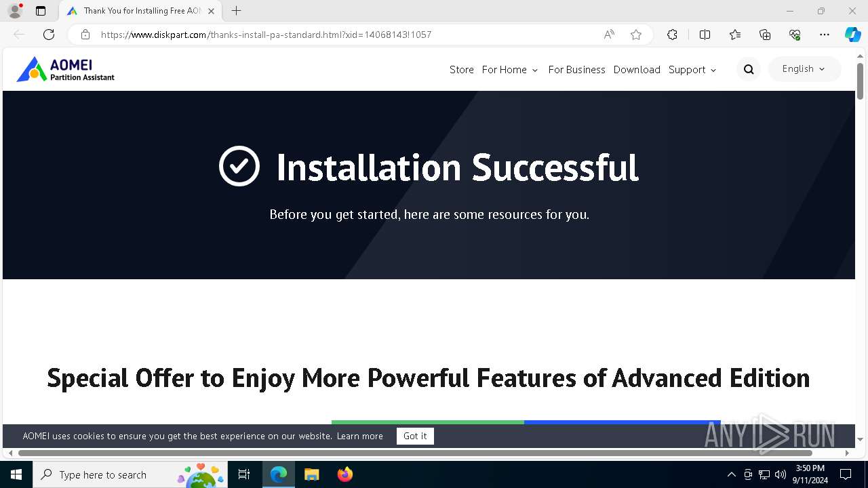Open the For Business page
This screenshot has width=868, height=488.
[x=576, y=70]
